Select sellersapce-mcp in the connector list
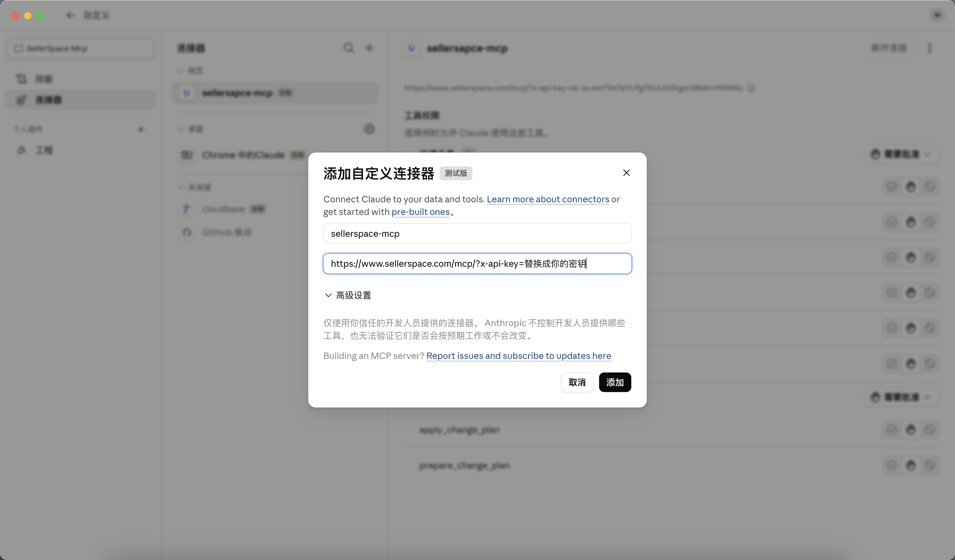This screenshot has width=955, height=560. (275, 93)
